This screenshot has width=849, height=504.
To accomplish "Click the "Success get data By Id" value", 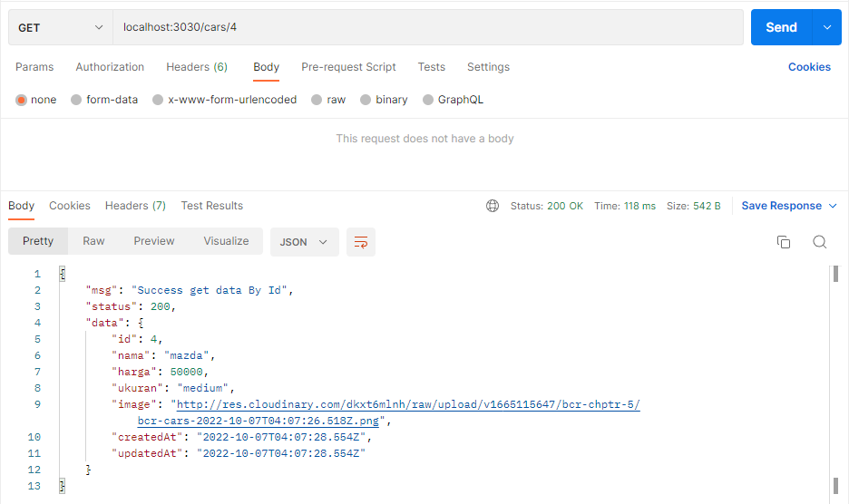I will (210, 290).
